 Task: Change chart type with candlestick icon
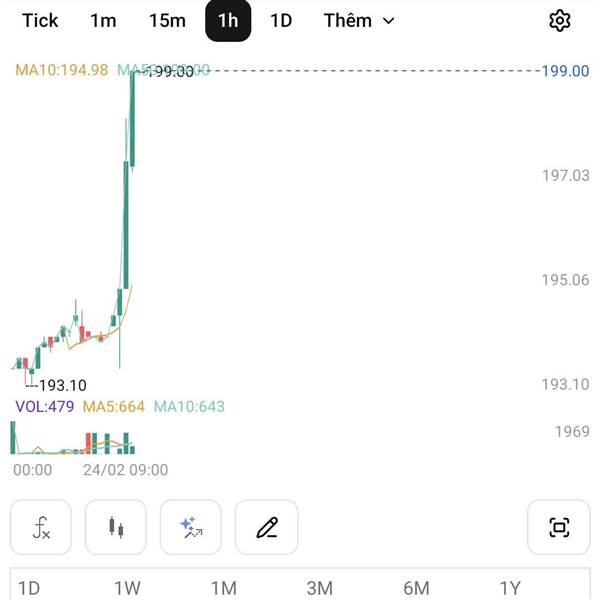(116, 527)
